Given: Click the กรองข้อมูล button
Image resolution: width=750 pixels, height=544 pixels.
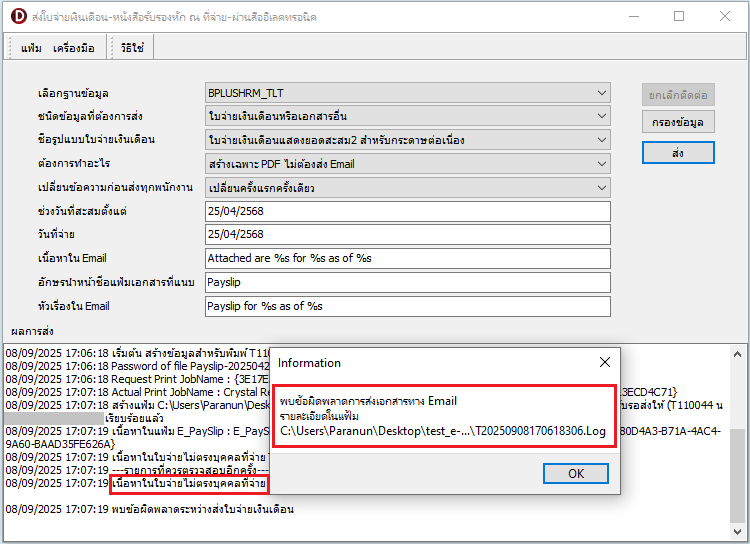Looking at the screenshot, I should click(x=678, y=123).
